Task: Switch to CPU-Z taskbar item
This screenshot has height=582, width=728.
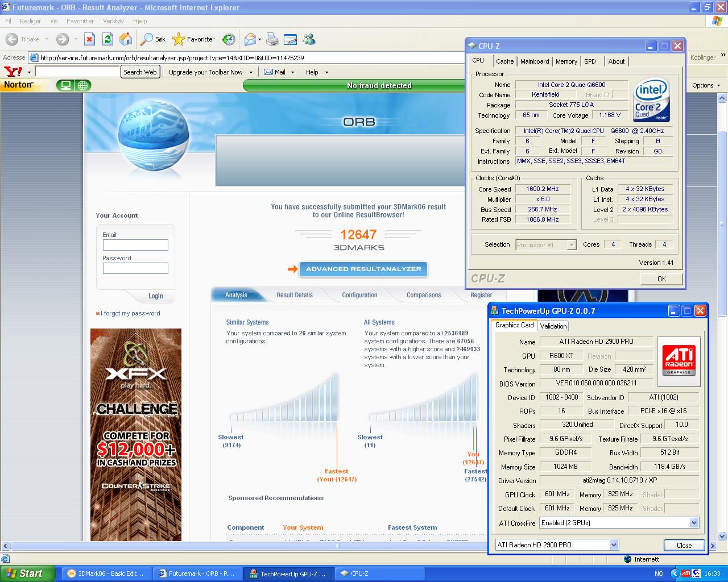Action: click(380, 573)
